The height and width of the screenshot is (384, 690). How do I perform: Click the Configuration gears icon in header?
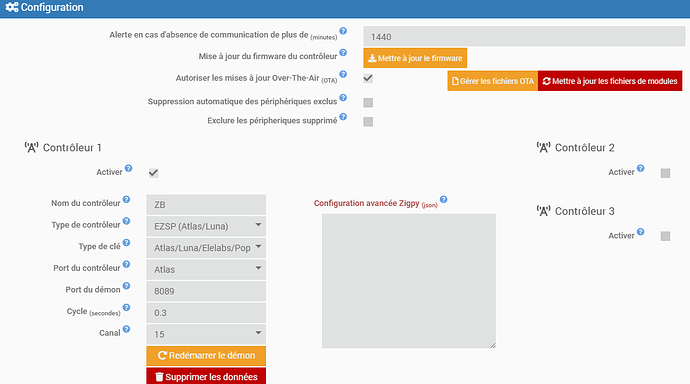tap(12, 7)
